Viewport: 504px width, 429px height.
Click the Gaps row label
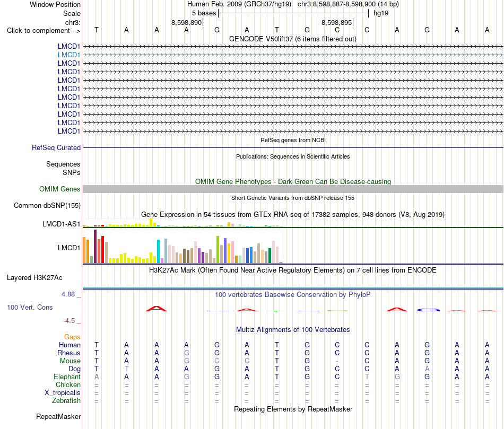click(x=72, y=337)
